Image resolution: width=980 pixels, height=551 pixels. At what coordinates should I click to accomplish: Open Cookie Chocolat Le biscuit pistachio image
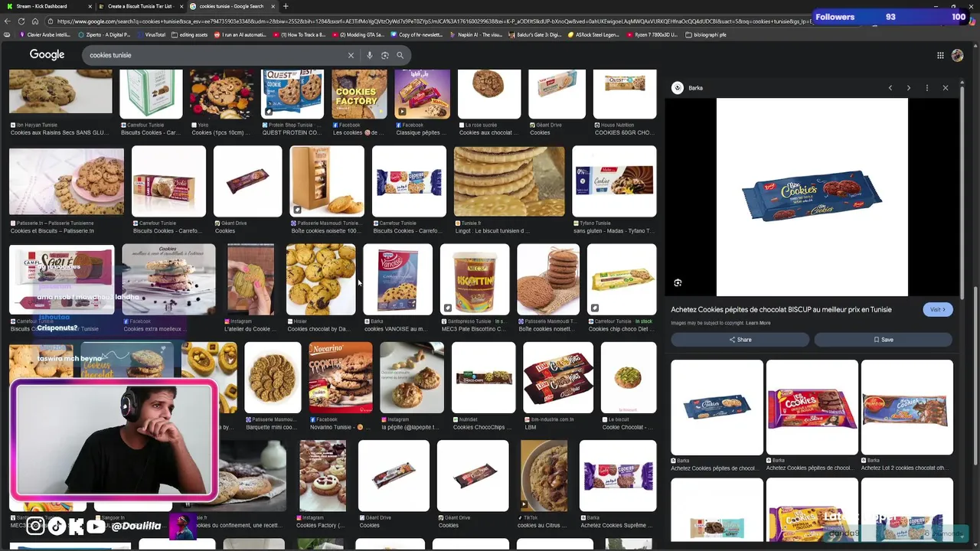pyautogui.click(x=629, y=378)
